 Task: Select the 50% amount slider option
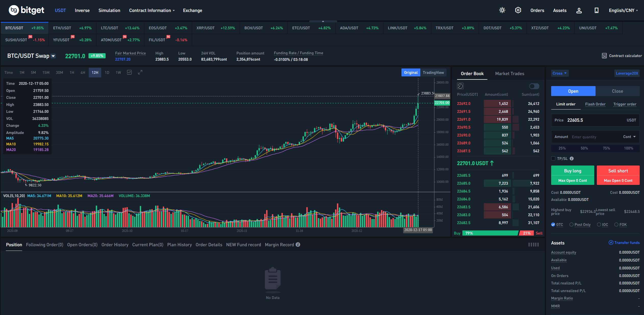click(x=584, y=148)
